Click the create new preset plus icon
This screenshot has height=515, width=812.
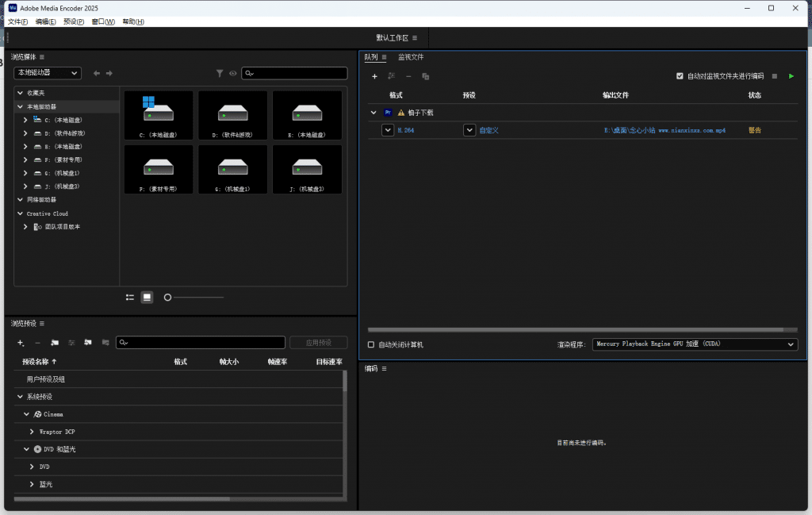tap(21, 343)
